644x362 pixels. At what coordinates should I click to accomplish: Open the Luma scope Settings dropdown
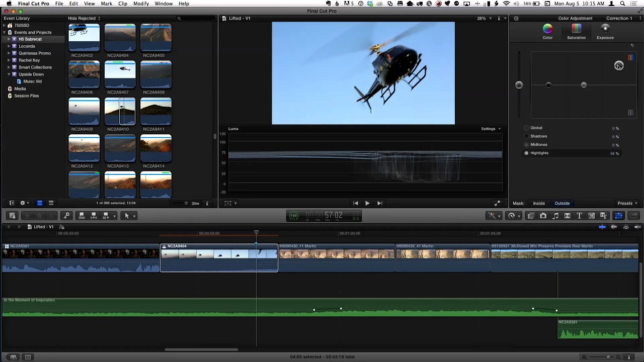[491, 129]
